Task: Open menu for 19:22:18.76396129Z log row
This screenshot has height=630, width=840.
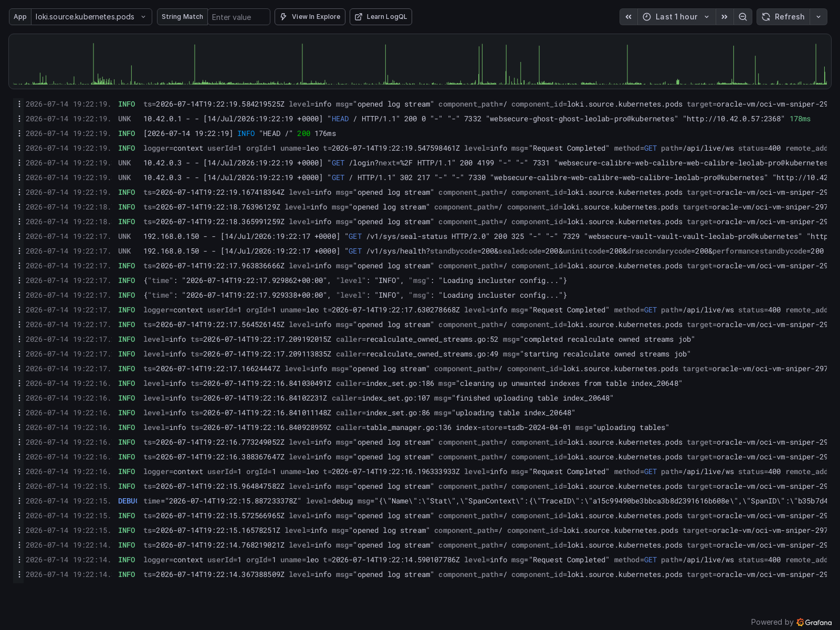Action: pyautogui.click(x=19, y=207)
